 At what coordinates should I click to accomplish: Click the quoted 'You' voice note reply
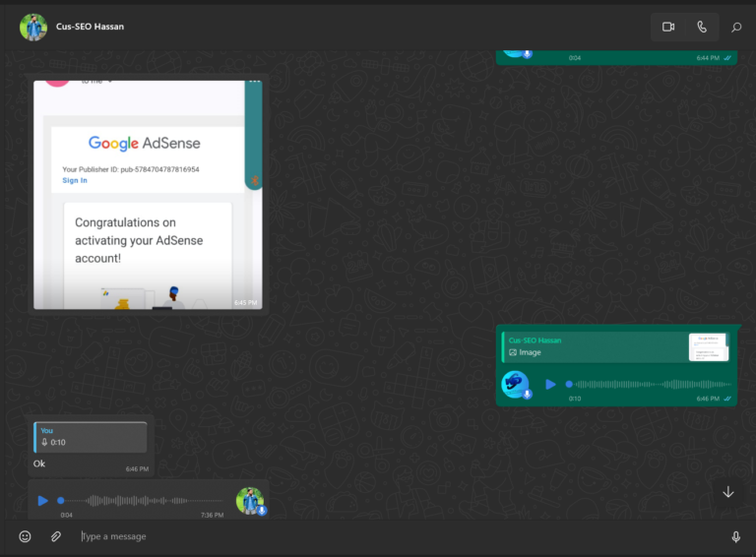click(91, 437)
